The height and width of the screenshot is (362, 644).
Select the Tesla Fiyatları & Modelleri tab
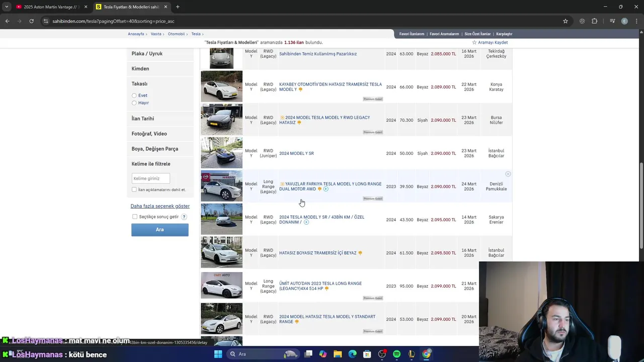132,7
